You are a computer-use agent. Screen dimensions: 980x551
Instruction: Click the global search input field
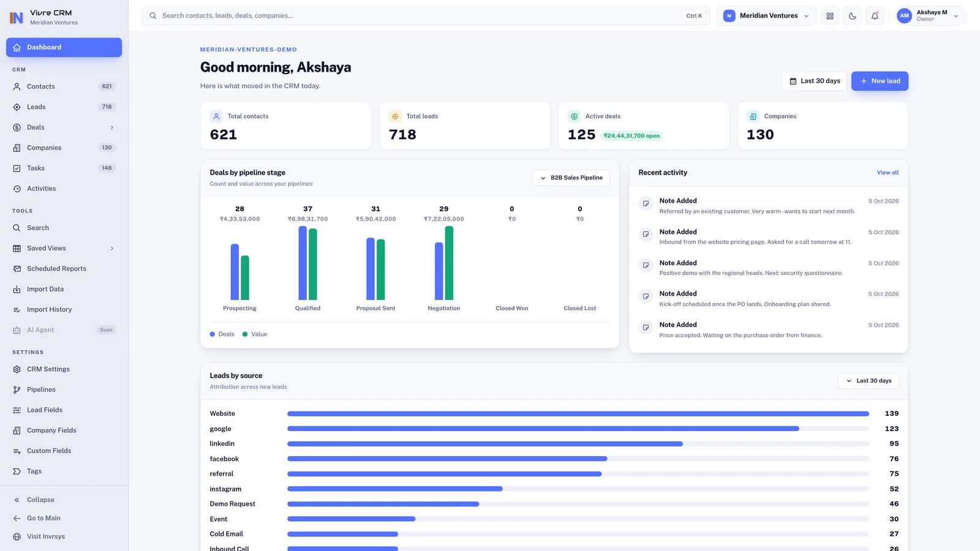[x=426, y=16]
